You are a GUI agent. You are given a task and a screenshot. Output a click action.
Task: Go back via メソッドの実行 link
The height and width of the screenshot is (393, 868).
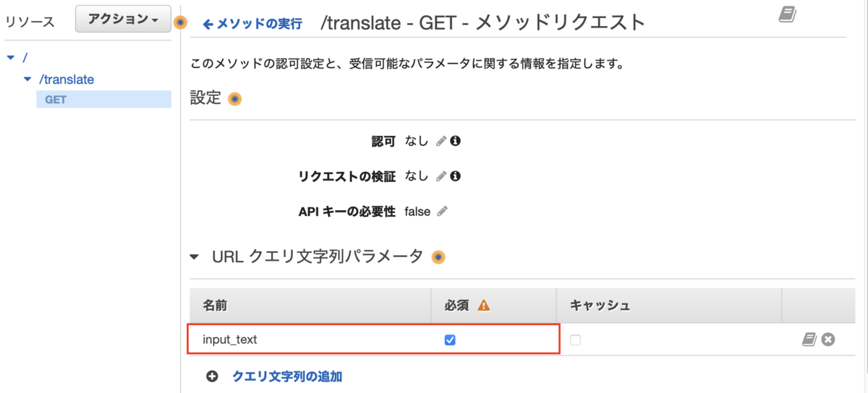coord(252,24)
